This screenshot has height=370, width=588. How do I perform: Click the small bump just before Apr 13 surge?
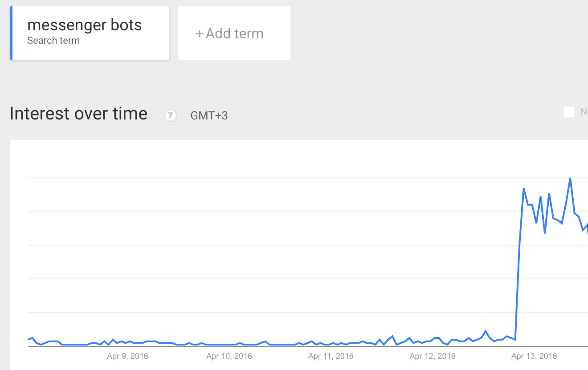pyautogui.click(x=486, y=331)
